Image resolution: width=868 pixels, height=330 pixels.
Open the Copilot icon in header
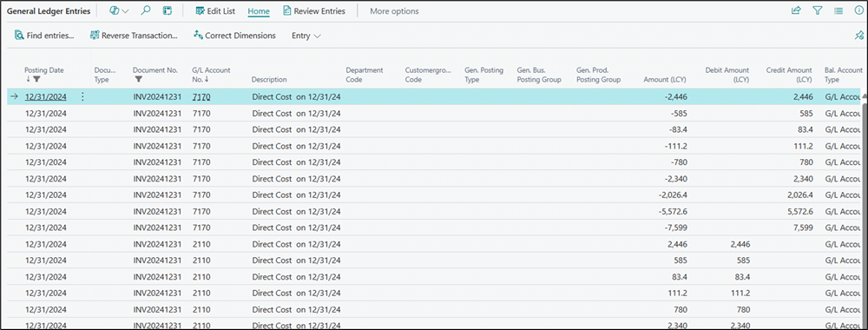point(115,10)
